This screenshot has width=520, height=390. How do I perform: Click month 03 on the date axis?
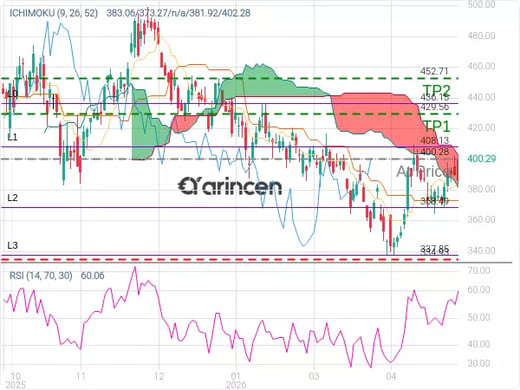pyautogui.click(x=313, y=376)
